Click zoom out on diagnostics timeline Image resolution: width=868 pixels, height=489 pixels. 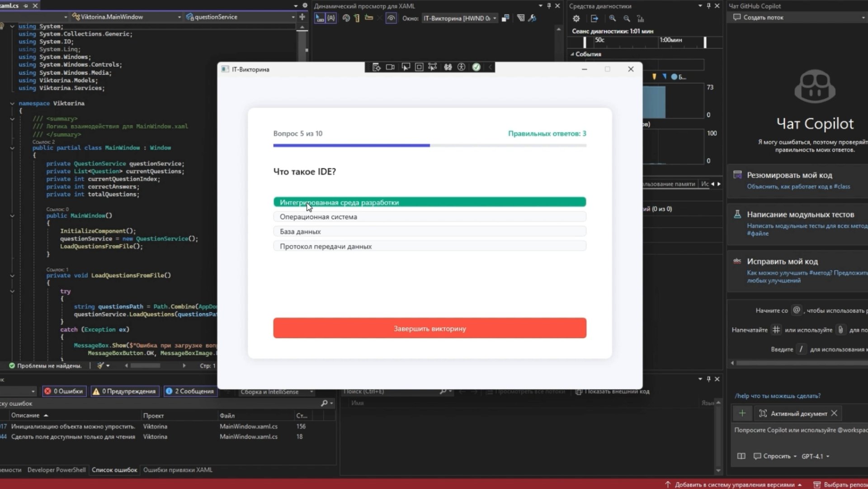coord(627,19)
